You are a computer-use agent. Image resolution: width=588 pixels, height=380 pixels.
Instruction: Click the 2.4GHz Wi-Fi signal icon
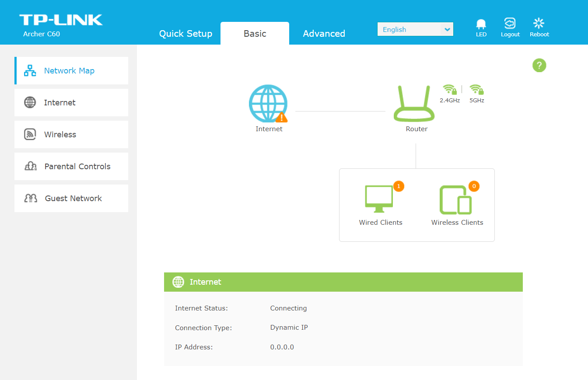point(449,90)
